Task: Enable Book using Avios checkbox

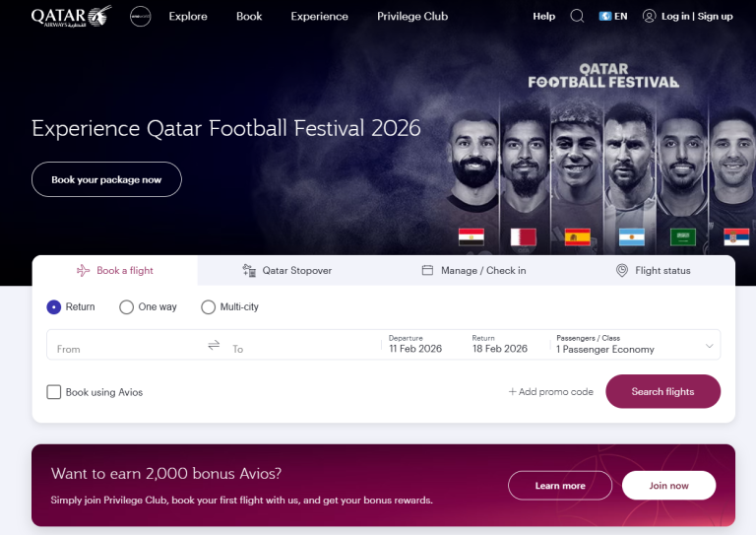Action: 54,392
